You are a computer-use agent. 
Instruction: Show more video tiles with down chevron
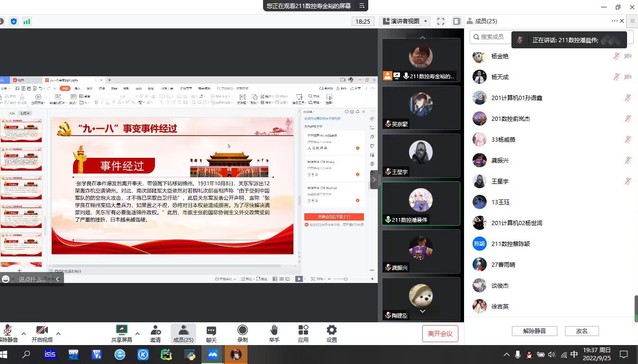pos(422,311)
